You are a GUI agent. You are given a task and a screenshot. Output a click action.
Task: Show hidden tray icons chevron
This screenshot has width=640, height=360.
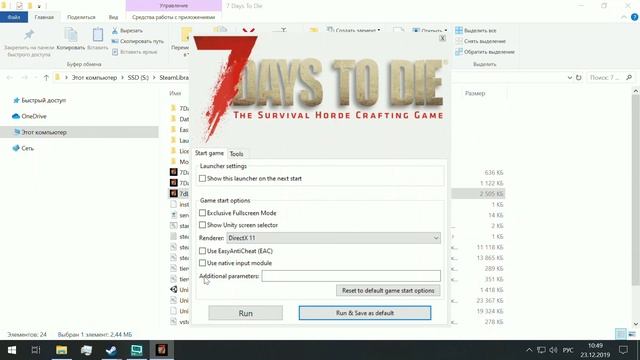529,350
